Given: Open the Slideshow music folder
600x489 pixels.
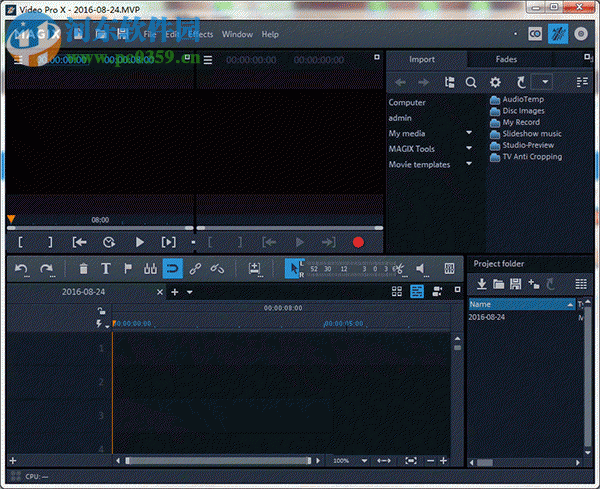Looking at the screenshot, I should coord(526,134).
